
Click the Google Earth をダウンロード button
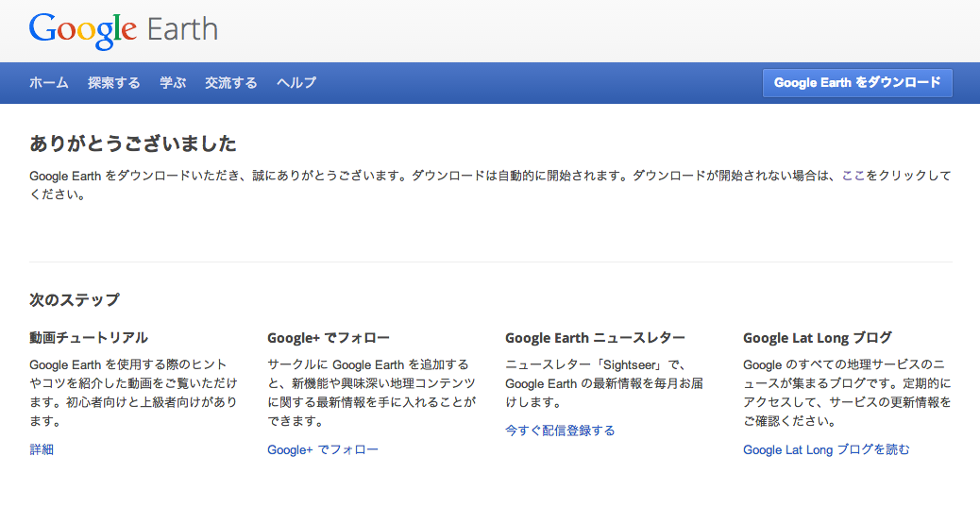[857, 82]
